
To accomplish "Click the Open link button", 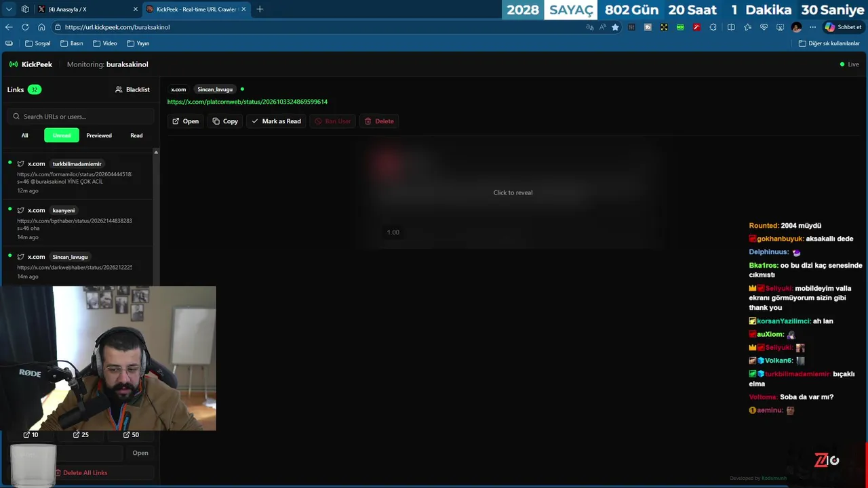I will tap(185, 121).
